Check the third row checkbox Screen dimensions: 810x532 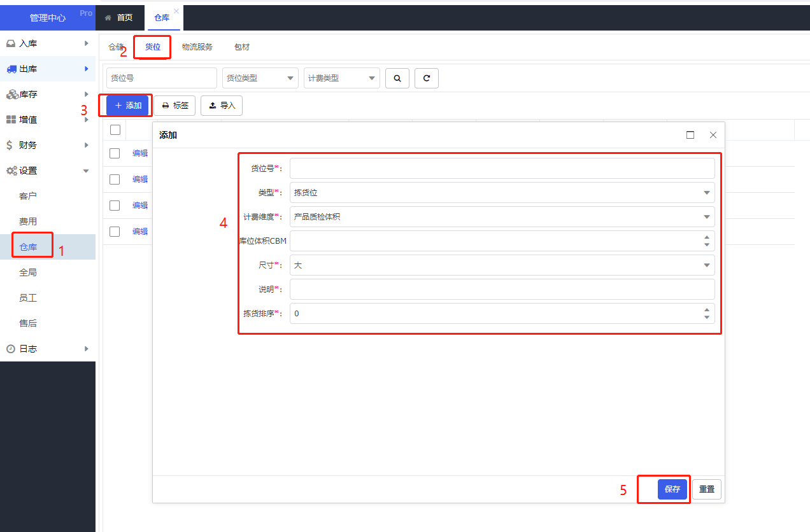click(115, 206)
